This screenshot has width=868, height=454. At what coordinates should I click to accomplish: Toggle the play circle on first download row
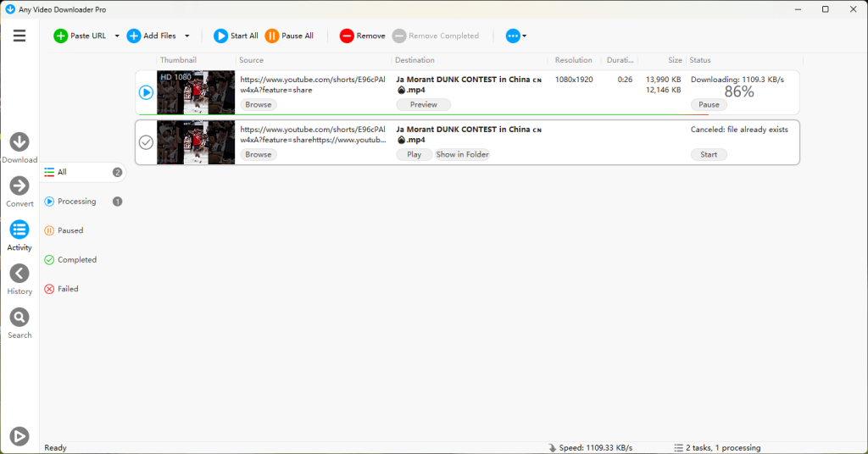point(146,92)
